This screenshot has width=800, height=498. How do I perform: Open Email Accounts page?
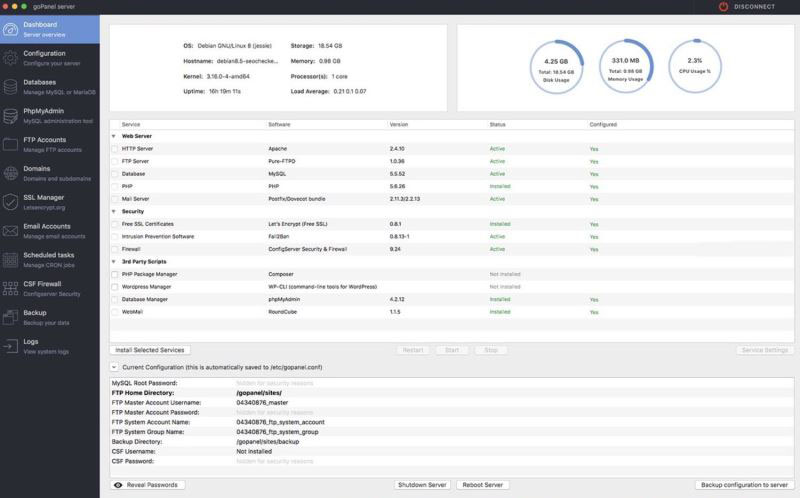50,231
